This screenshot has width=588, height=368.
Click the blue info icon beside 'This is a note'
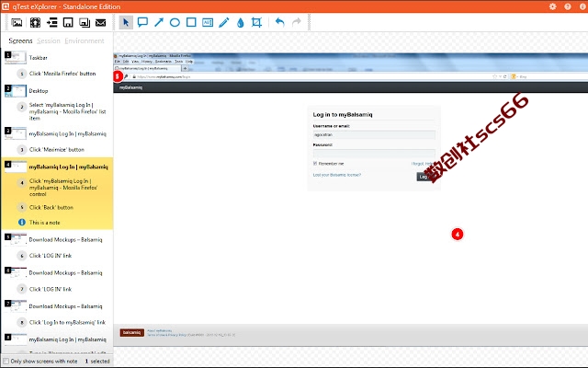(x=22, y=223)
